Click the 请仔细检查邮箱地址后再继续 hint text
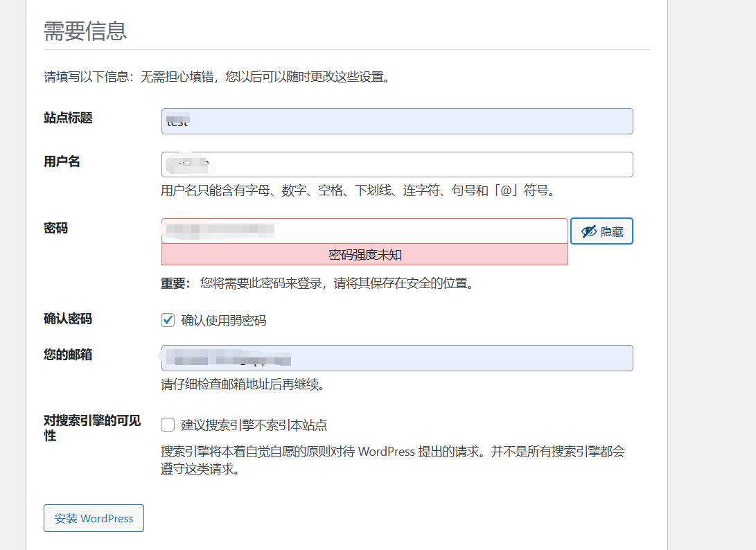The height and width of the screenshot is (550, 756). (243, 384)
